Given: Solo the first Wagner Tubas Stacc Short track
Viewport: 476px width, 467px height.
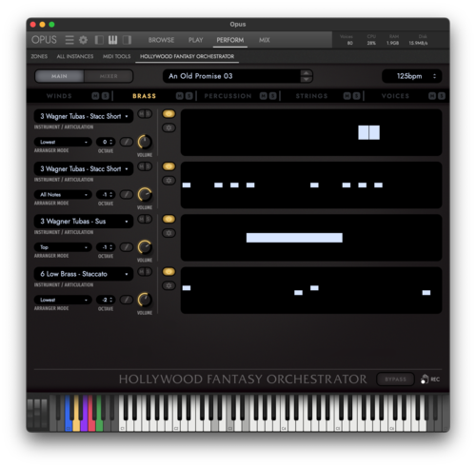Looking at the screenshot, I should click(x=149, y=113).
